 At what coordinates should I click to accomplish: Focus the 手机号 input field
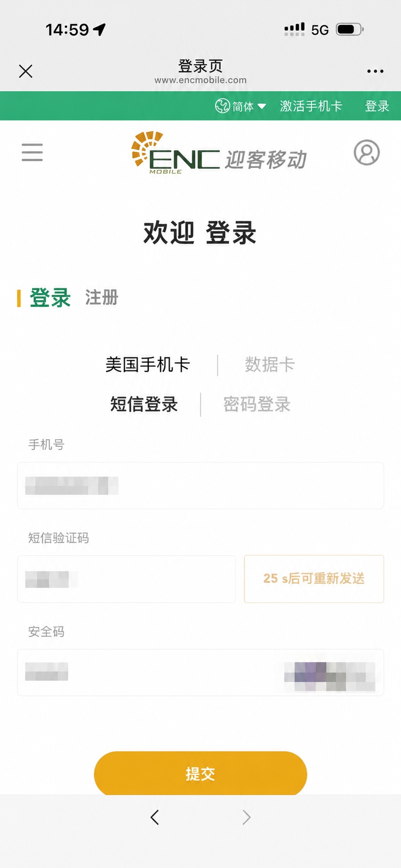pos(200,485)
